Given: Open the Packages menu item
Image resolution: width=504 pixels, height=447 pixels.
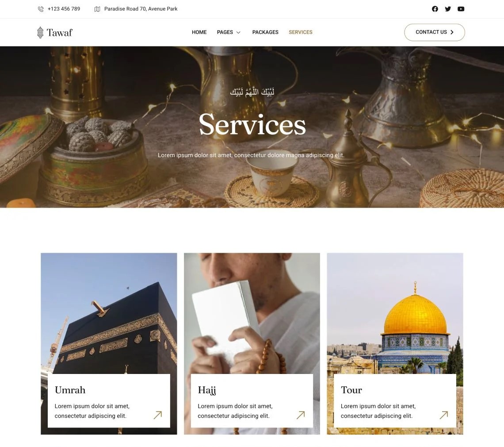Looking at the screenshot, I should 266,32.
